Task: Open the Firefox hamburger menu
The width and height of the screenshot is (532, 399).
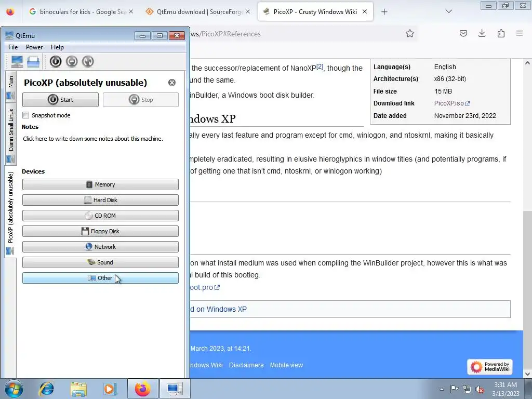Action: point(520,33)
